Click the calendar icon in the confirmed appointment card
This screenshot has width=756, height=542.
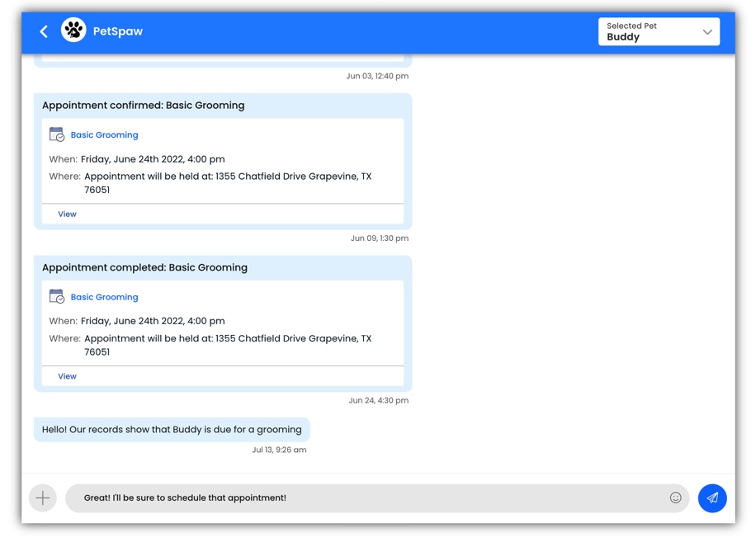56,134
